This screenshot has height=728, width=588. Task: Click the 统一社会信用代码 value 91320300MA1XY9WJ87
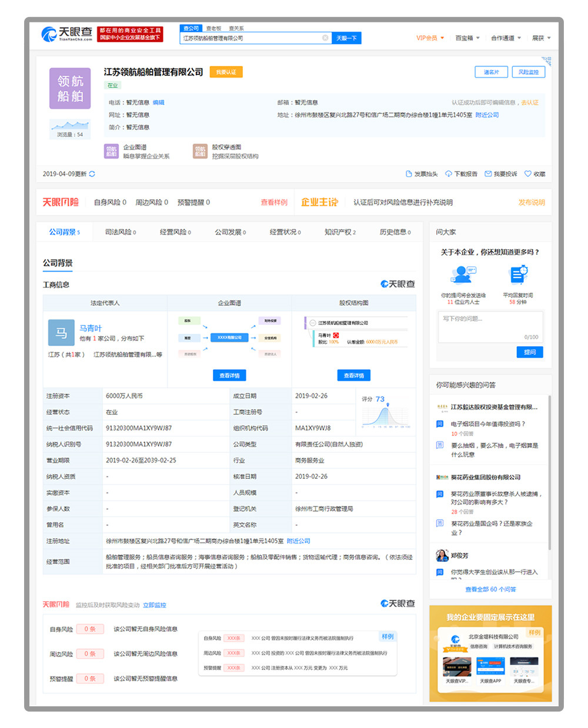tap(139, 428)
